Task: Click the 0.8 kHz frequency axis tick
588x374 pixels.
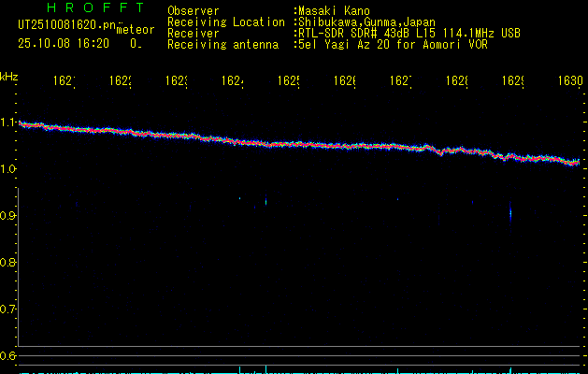Action: click(8, 263)
